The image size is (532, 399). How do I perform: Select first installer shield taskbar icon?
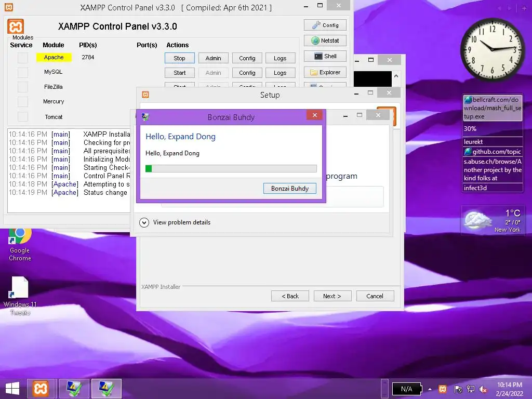pyautogui.click(x=74, y=389)
